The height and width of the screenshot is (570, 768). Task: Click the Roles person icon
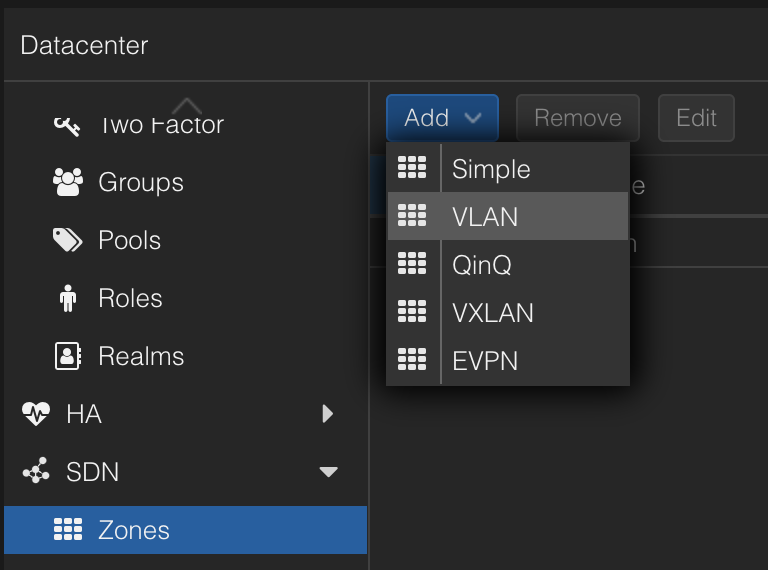[x=68, y=298]
